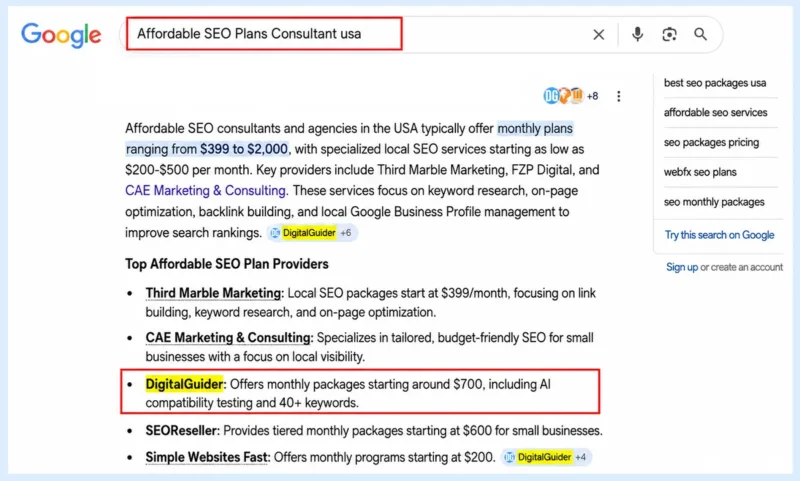Open the CAE Marketing & Consulting link in the paragraph
800x481 pixels.
206,190
